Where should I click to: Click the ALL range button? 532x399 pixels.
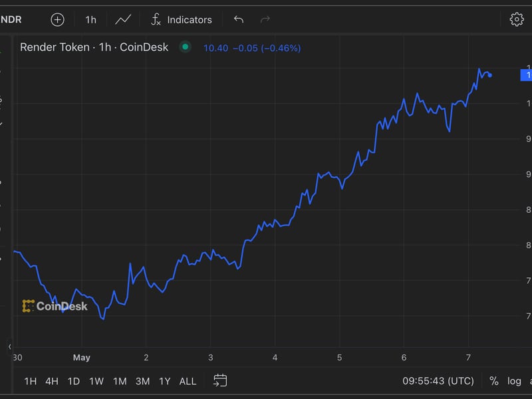click(x=188, y=381)
